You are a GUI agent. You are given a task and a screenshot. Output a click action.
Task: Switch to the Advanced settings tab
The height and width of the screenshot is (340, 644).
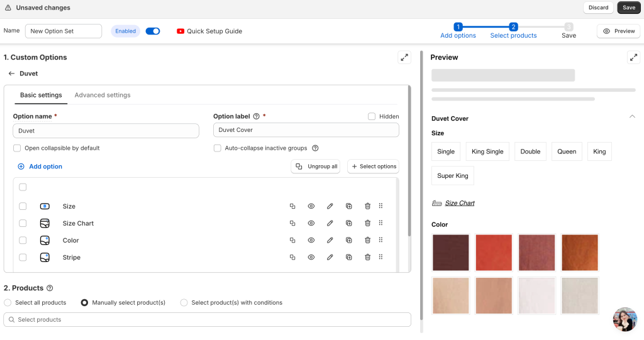(x=103, y=95)
